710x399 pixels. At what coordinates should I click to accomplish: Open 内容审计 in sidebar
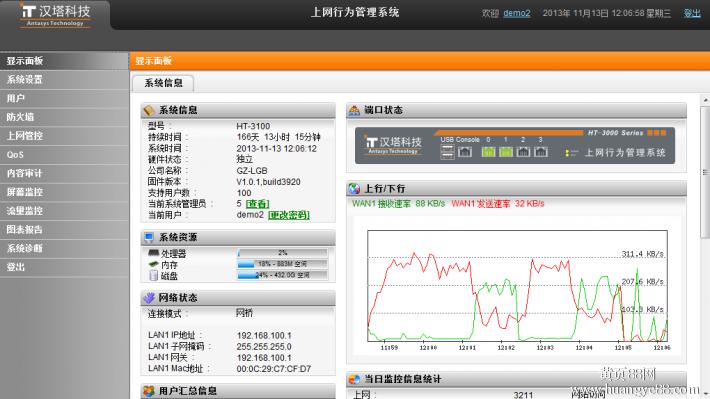64,173
